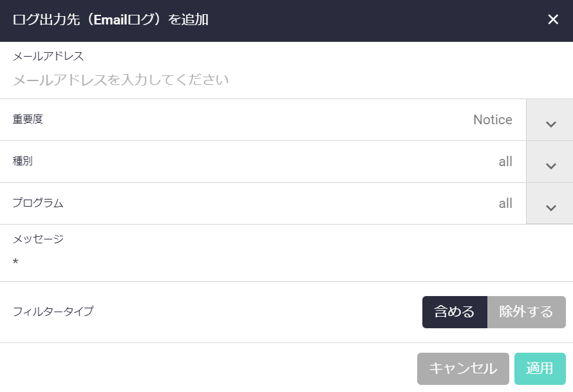The image size is (573, 392).
Task: Click the Notice value in 重要度 row
Action: [493, 120]
